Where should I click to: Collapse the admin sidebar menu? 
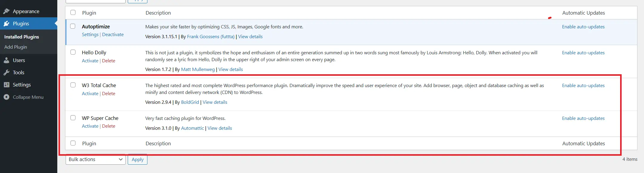click(29, 97)
